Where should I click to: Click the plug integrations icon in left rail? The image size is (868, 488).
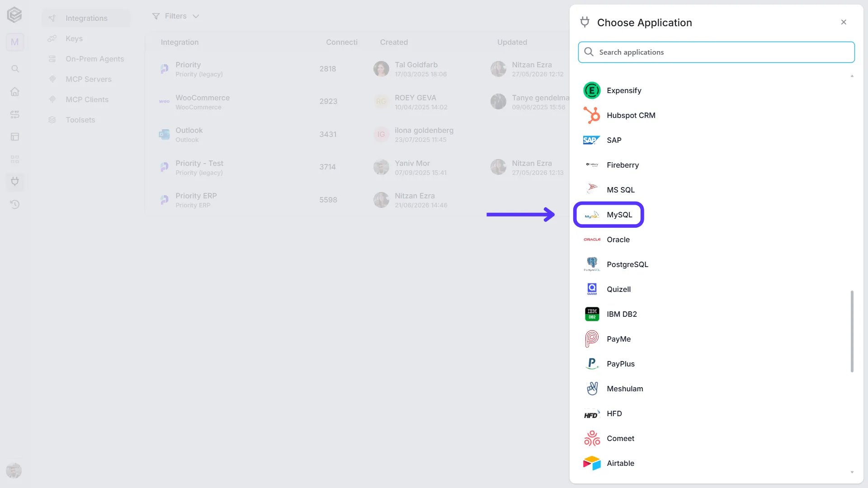(x=15, y=182)
